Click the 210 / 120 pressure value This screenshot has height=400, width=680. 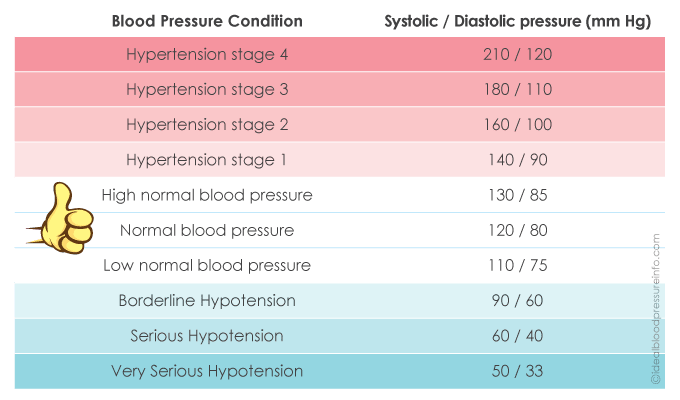coord(516,54)
